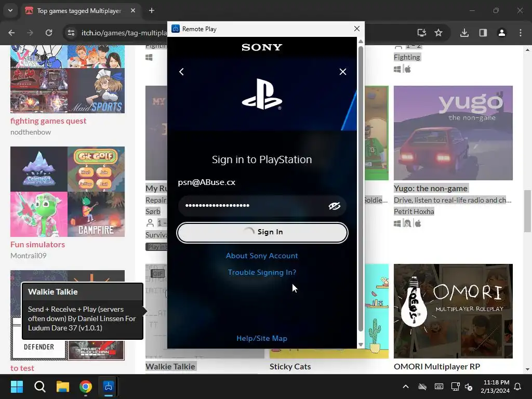Open fighting games quest collection link
The image size is (532, 399).
[x=48, y=121]
